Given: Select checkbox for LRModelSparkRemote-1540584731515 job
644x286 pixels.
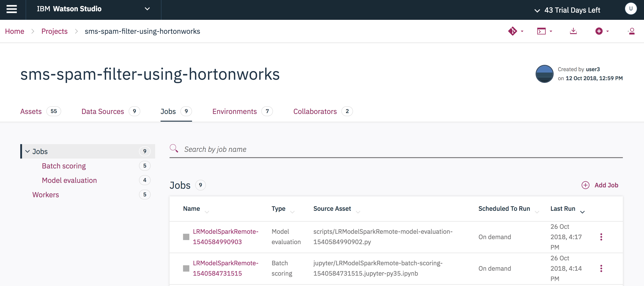Looking at the screenshot, I should click(x=186, y=268).
